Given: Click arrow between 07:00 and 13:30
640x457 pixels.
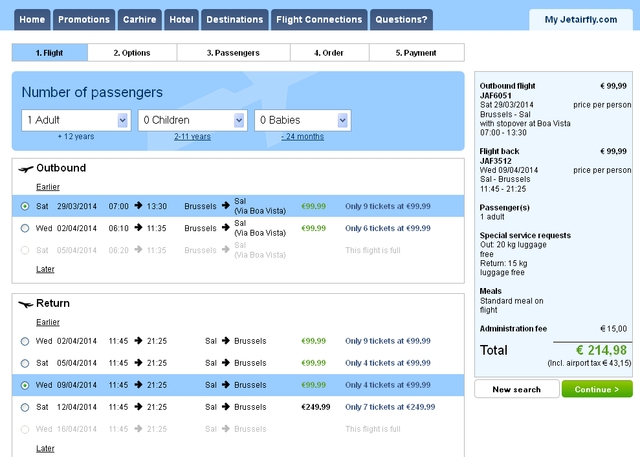Looking at the screenshot, I should pos(138,205).
